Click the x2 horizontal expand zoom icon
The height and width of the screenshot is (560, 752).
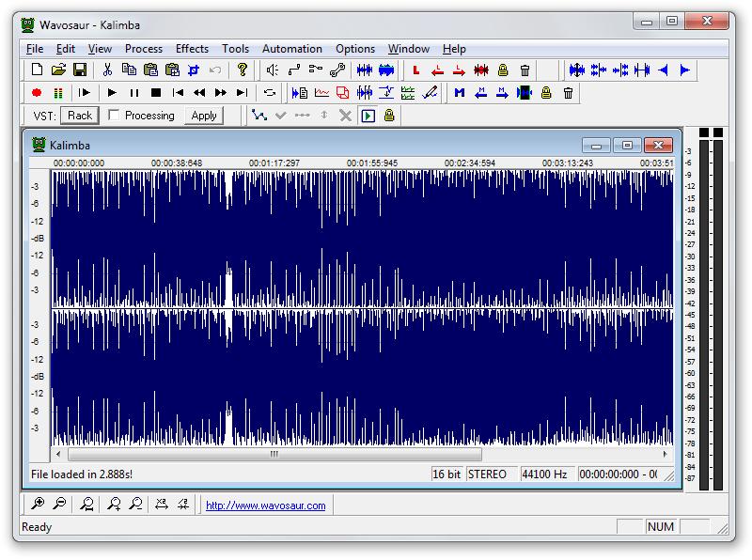[x=161, y=504]
